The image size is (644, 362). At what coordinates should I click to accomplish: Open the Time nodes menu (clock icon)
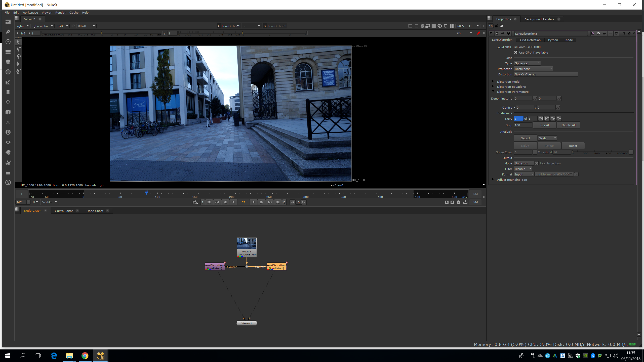pyautogui.click(x=8, y=42)
